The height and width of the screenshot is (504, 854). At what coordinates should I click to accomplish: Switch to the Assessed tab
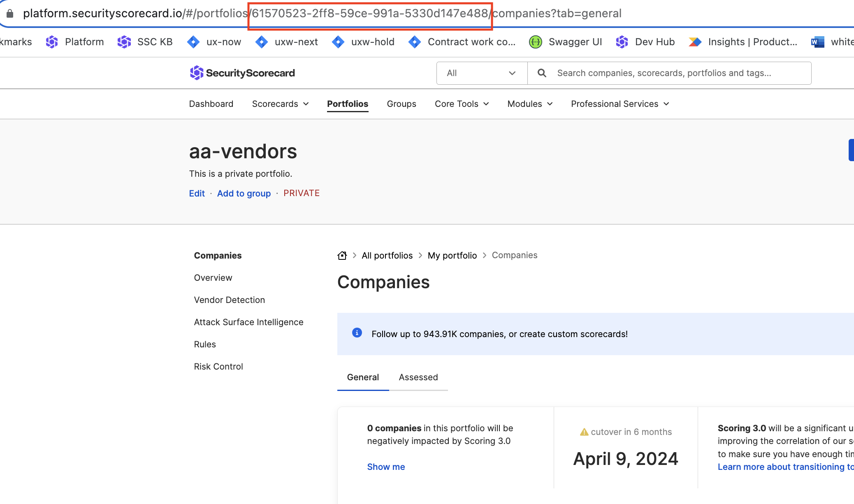point(418,377)
